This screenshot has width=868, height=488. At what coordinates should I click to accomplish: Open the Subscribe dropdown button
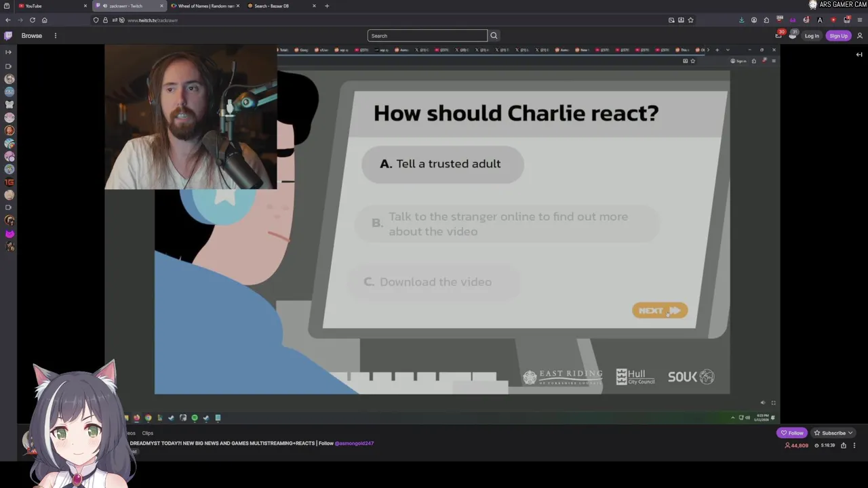pos(833,433)
